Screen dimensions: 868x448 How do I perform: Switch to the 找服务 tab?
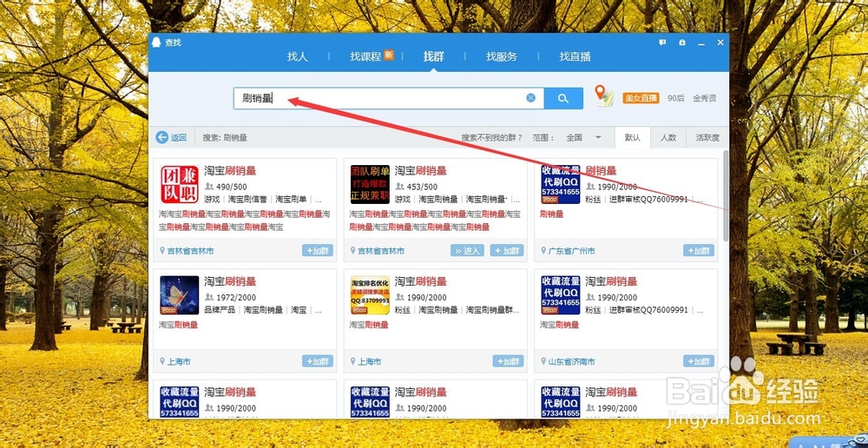502,56
